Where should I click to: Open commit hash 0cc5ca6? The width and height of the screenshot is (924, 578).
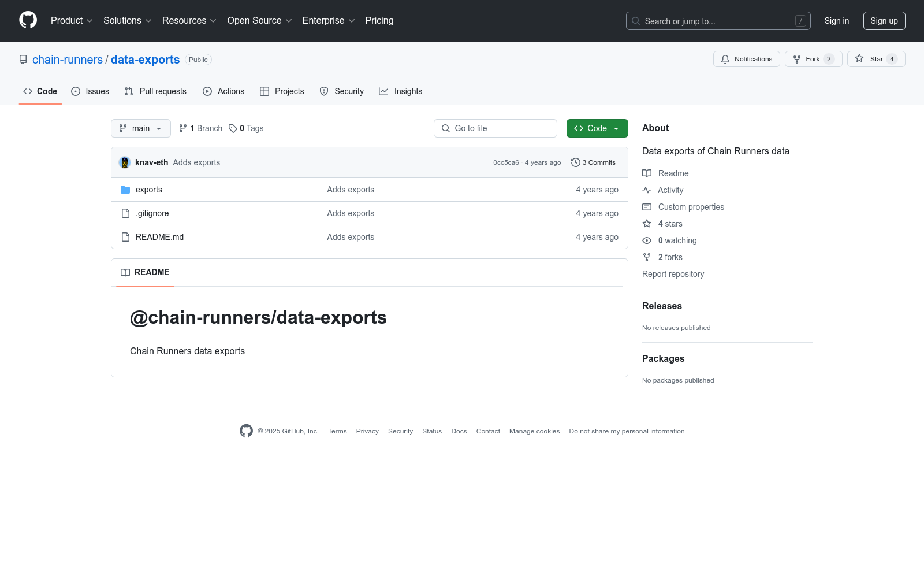coord(506,162)
